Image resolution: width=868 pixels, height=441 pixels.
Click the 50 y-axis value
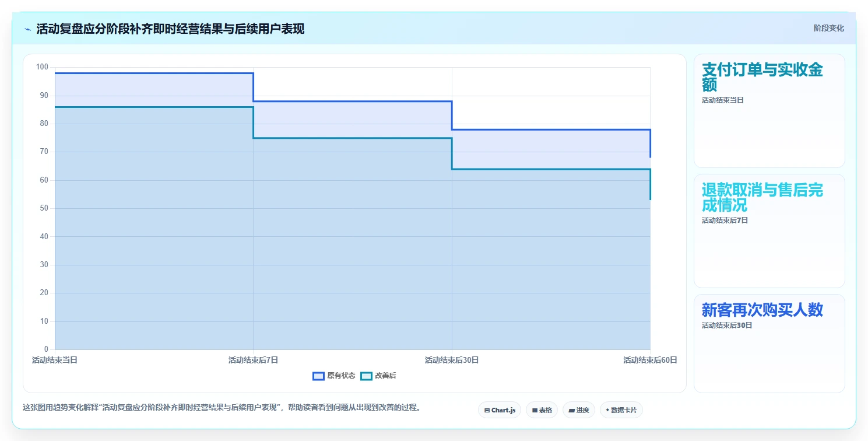(44, 208)
